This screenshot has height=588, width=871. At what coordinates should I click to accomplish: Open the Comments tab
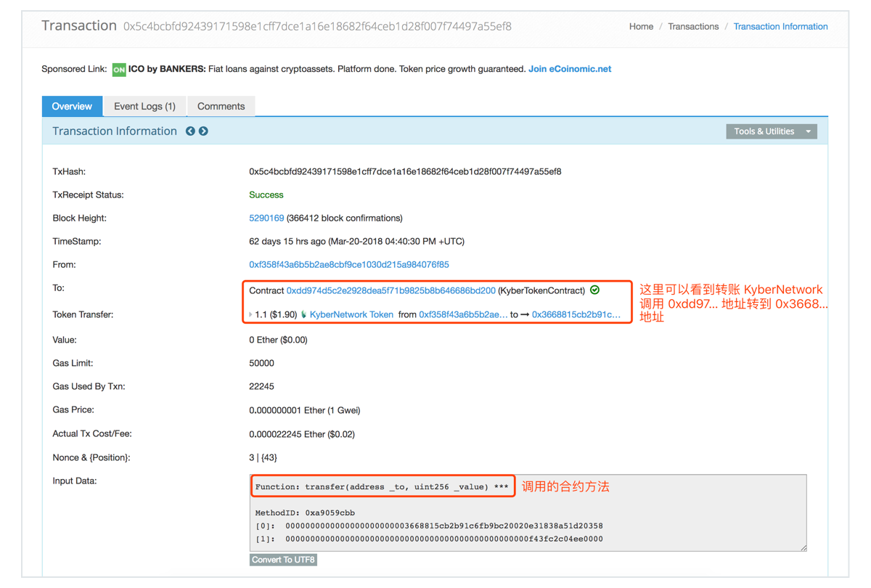221,106
